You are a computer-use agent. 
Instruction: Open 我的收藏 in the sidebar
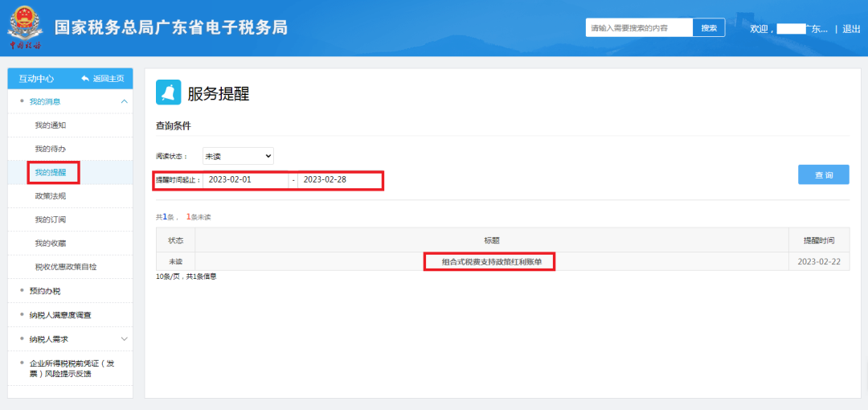tap(51, 244)
